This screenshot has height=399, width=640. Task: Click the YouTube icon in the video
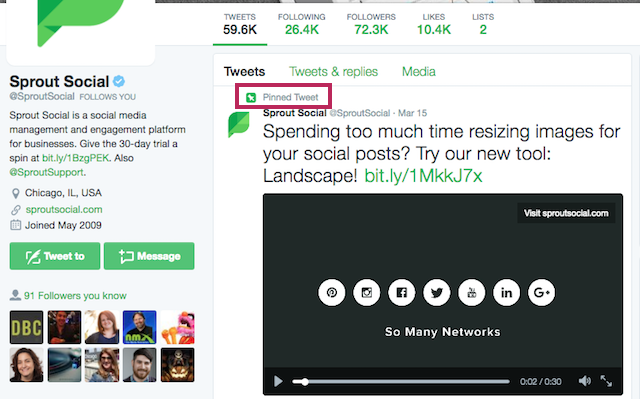[x=471, y=293]
